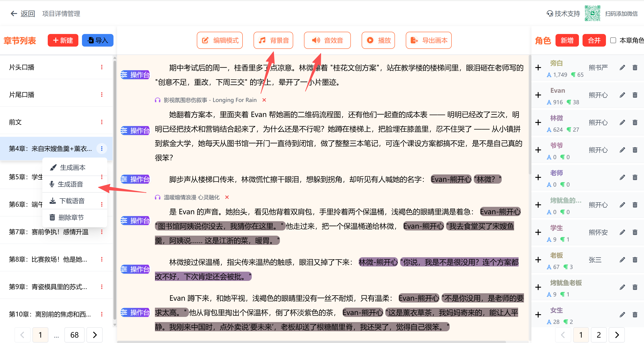The height and width of the screenshot is (343, 644).
Task: Click the trash icon for Evan role
Action: (635, 95)
